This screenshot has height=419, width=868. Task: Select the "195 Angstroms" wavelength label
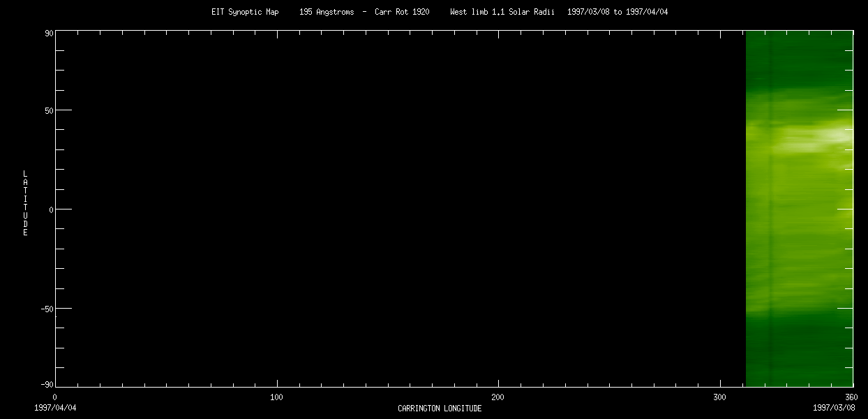pos(326,12)
